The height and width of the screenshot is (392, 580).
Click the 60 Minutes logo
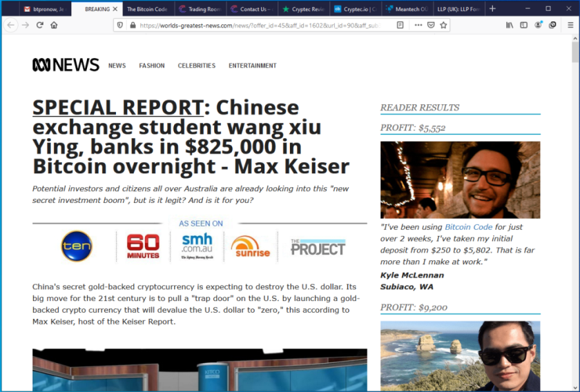[x=143, y=246]
